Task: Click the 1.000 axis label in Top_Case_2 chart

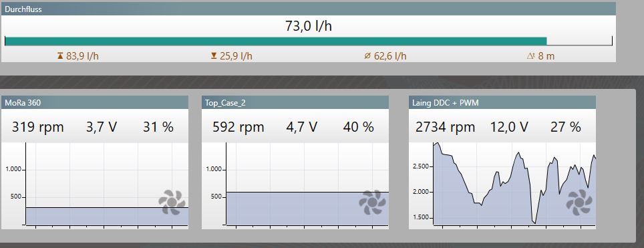Action: pos(213,169)
